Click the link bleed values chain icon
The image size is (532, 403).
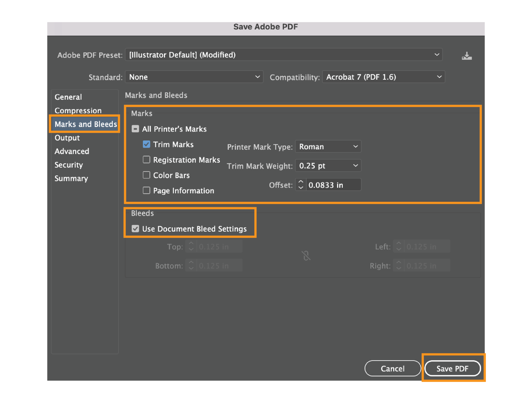pos(307,256)
